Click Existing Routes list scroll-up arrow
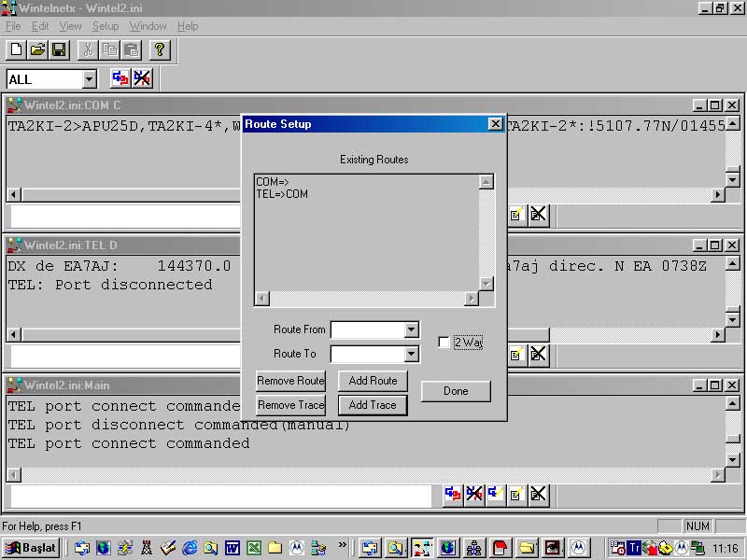This screenshot has width=747, height=560. 486,182
